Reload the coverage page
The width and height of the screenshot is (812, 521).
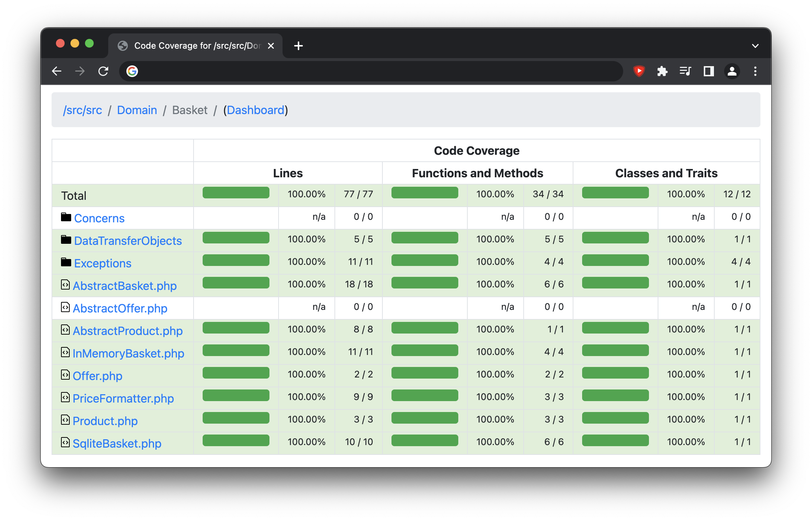pyautogui.click(x=103, y=71)
